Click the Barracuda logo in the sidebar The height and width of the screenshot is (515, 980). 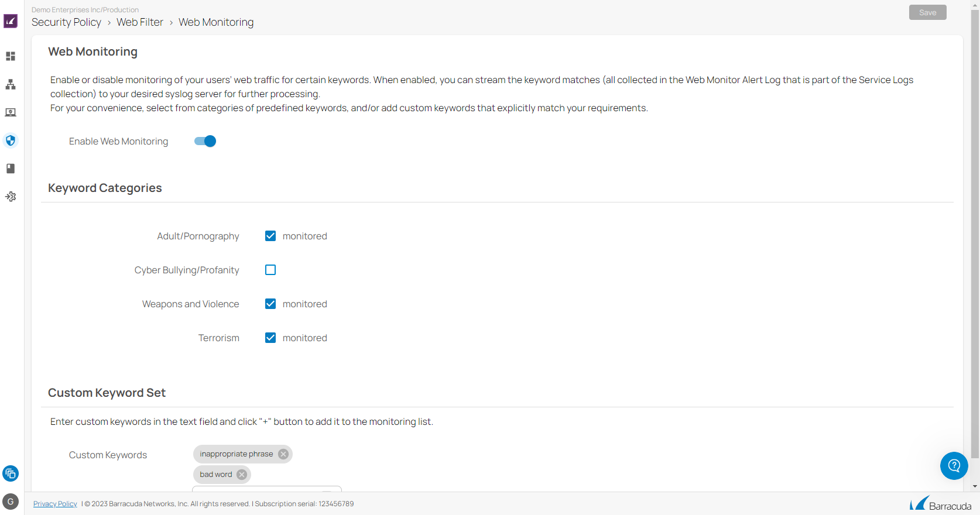click(x=11, y=22)
